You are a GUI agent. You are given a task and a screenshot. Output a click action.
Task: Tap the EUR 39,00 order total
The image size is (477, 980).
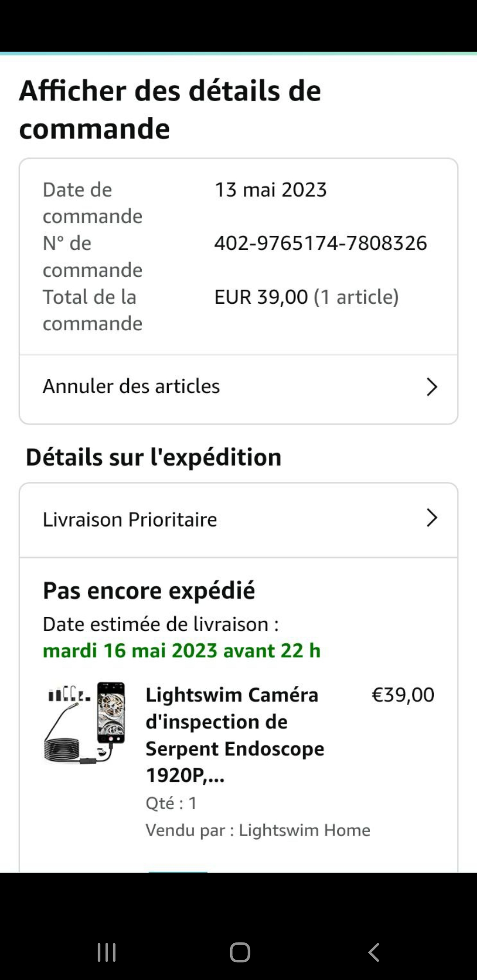[x=261, y=297]
